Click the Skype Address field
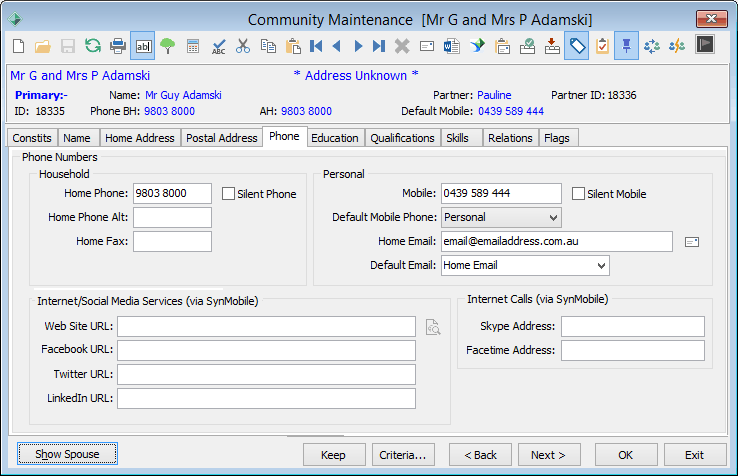The height and width of the screenshot is (476, 738). point(633,326)
